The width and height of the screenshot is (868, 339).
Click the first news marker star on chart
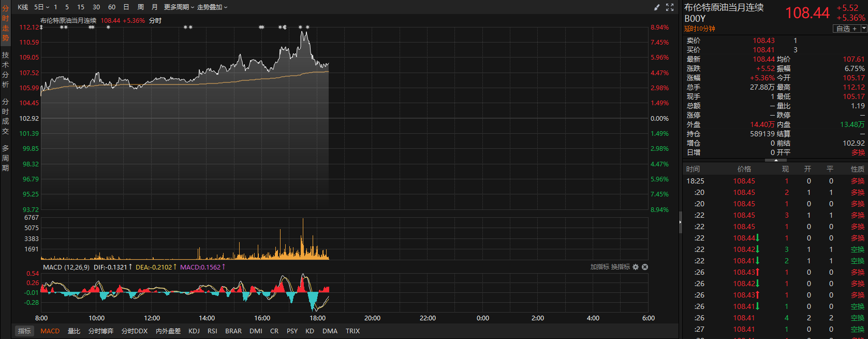(x=62, y=27)
